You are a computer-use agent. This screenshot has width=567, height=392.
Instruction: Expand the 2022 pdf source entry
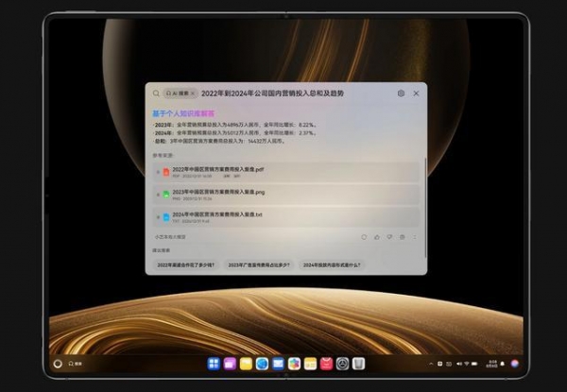158,172
